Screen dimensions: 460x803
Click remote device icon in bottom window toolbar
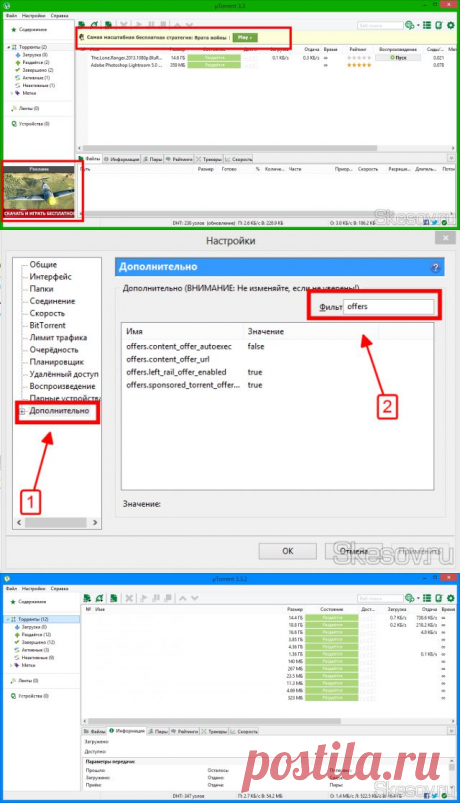[x=439, y=598]
